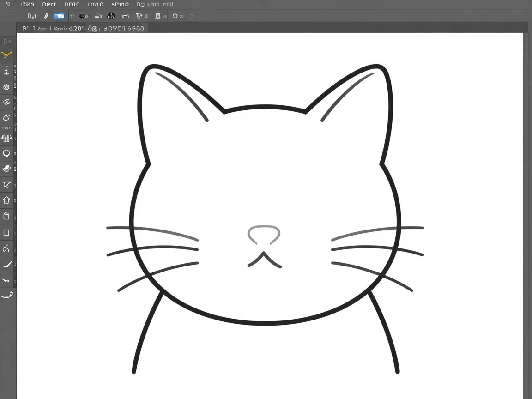Pick the water droplet tool in left toolbar
This screenshot has width=532, height=399.
click(x=6, y=117)
